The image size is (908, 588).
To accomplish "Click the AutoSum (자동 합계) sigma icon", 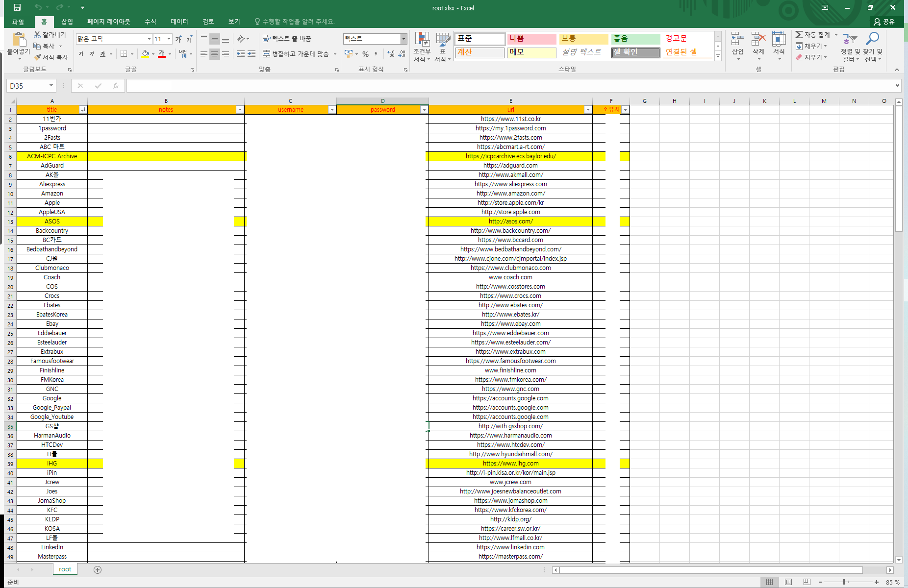I will 799,35.
